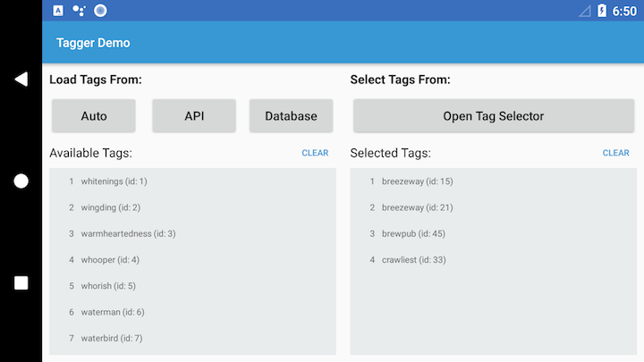Tap the Android home circle button
The width and height of the screenshot is (644, 362).
[x=21, y=181]
